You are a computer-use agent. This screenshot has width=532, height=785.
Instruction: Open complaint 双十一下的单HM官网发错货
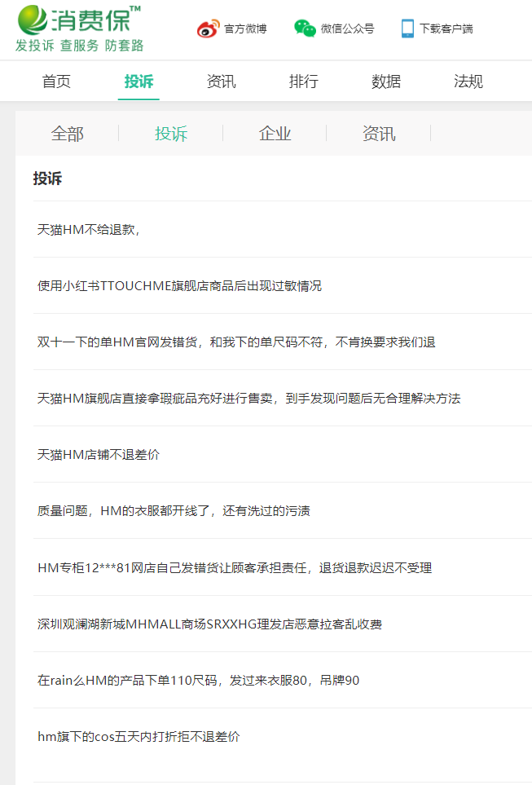point(236,342)
